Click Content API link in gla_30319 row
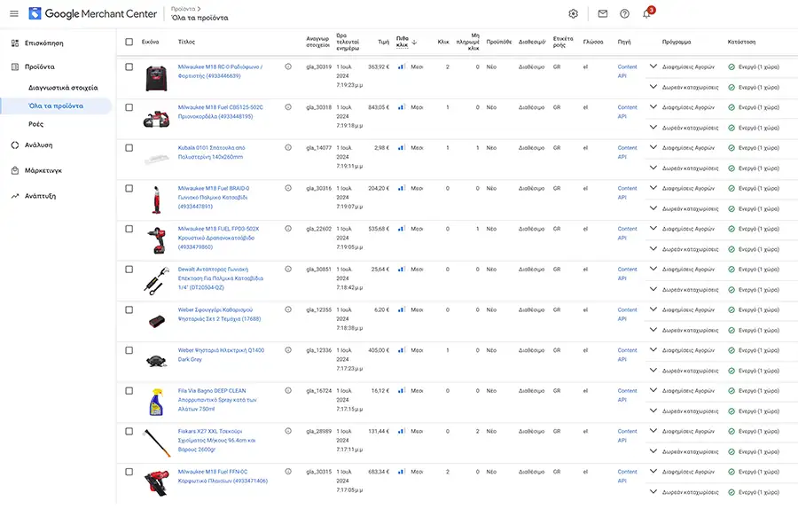Viewport: 798px width, 532px height. (x=627, y=71)
